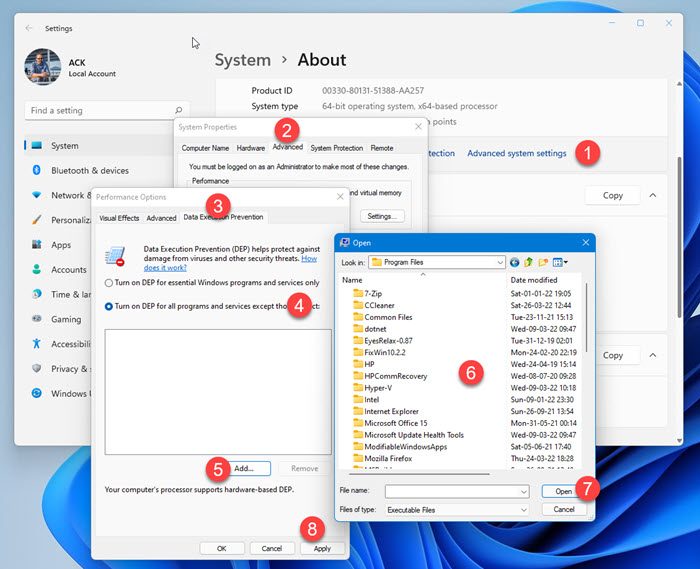Select DEP for essential Windows programs only

[x=109, y=283]
